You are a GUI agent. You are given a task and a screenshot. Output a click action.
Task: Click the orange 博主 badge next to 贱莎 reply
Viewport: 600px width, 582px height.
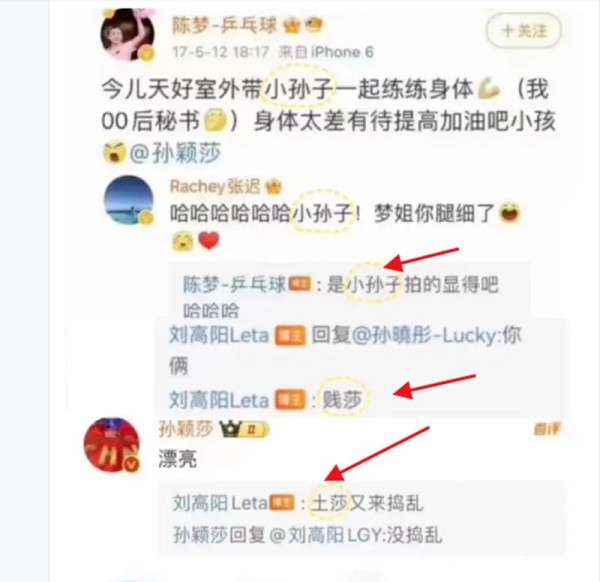tap(290, 400)
